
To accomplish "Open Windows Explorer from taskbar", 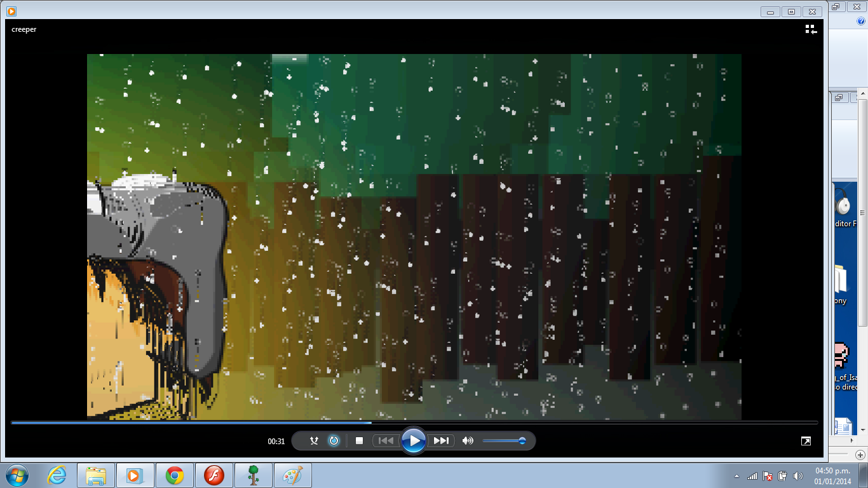I will point(96,475).
